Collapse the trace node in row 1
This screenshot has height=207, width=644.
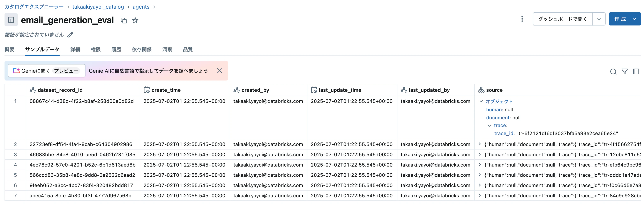click(x=489, y=126)
